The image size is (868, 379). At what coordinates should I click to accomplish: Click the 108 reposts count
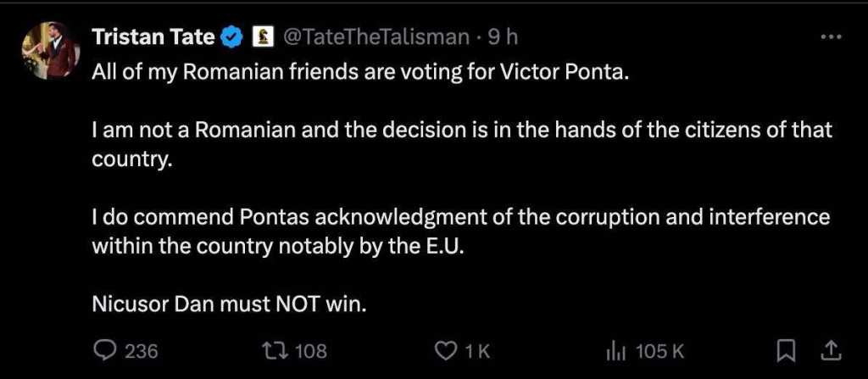[310, 350]
